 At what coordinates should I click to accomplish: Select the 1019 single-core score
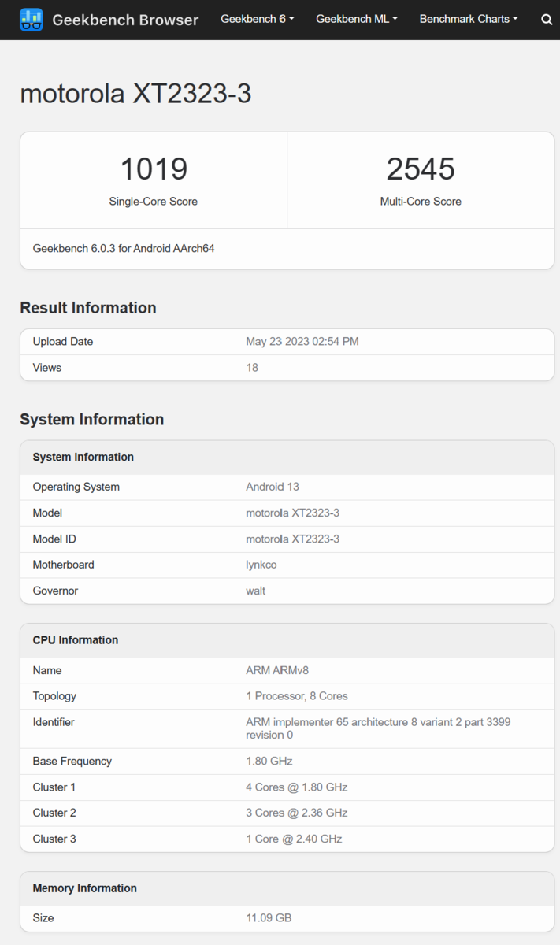[x=154, y=169]
